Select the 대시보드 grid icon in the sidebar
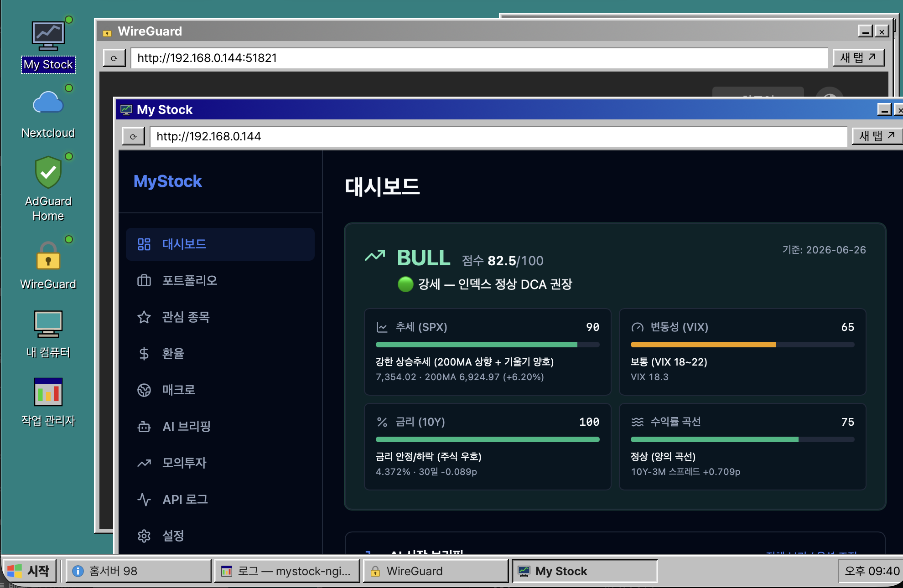 (144, 244)
